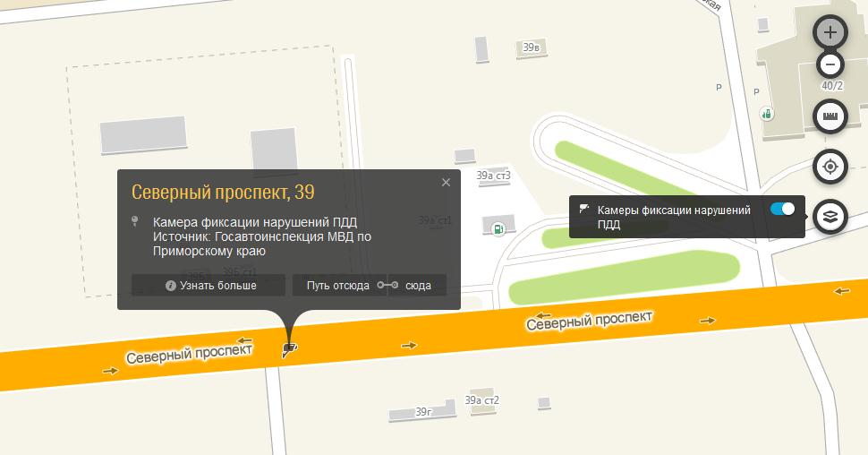Viewport: 868px width, 455px height.
Task: Turn off the traffic cameras layer toggle
Action: (782, 209)
